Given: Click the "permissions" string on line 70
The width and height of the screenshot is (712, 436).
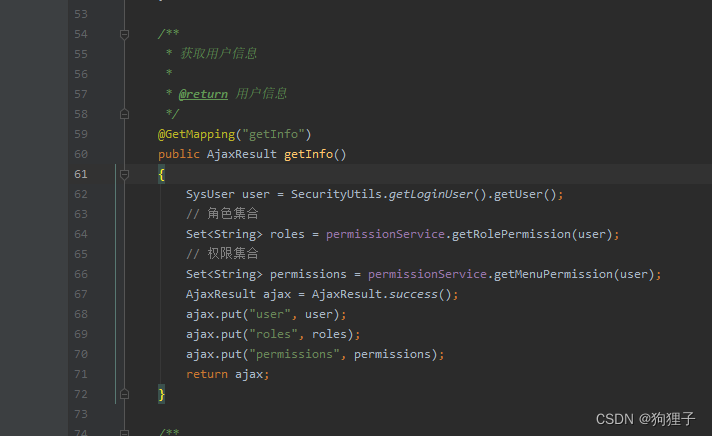Looking at the screenshot, I should coord(294,354).
